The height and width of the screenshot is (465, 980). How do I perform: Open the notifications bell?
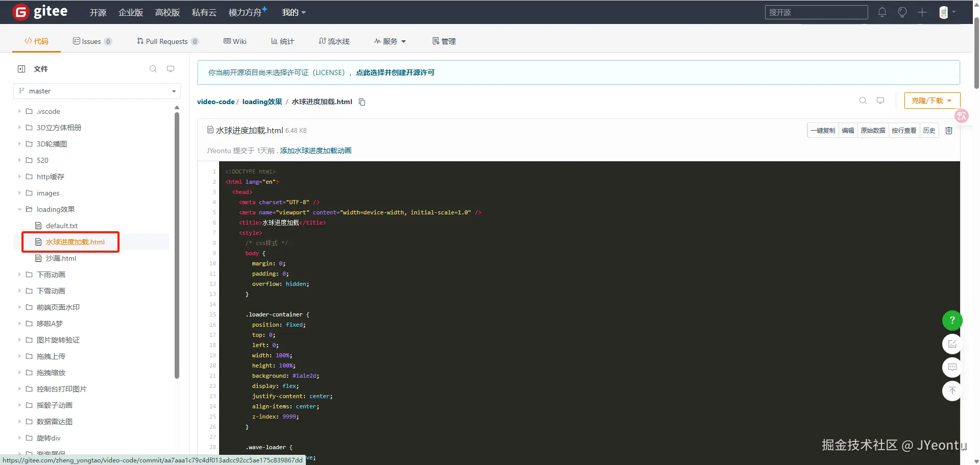882,12
